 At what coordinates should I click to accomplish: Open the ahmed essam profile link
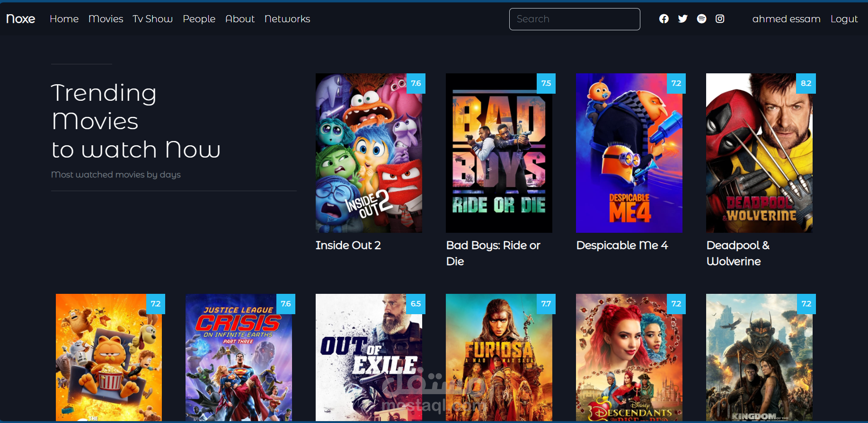(x=786, y=19)
